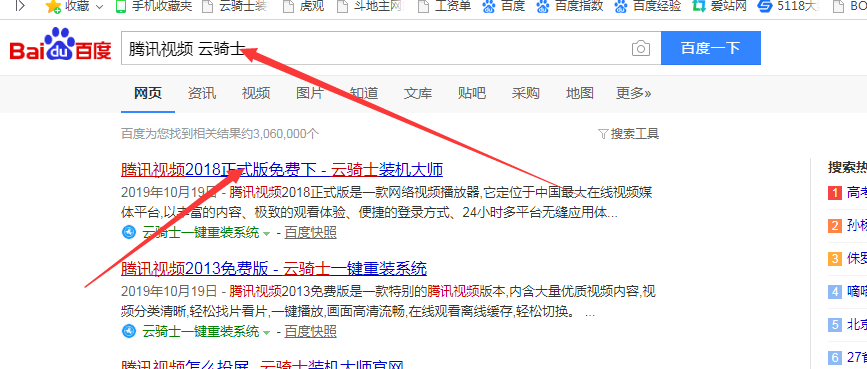Click the source icon under the 2013免费版 result
Screen dimensions: 867x369
[128, 331]
